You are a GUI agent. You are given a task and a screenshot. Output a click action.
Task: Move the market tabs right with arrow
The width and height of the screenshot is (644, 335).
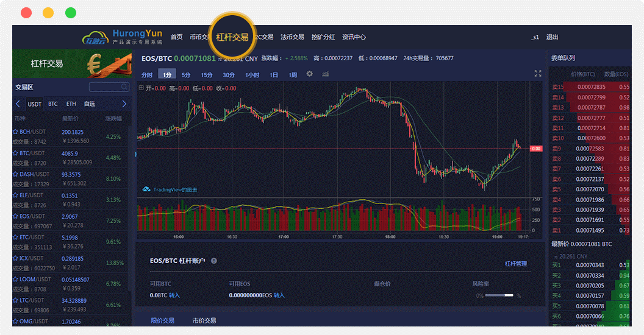point(124,104)
